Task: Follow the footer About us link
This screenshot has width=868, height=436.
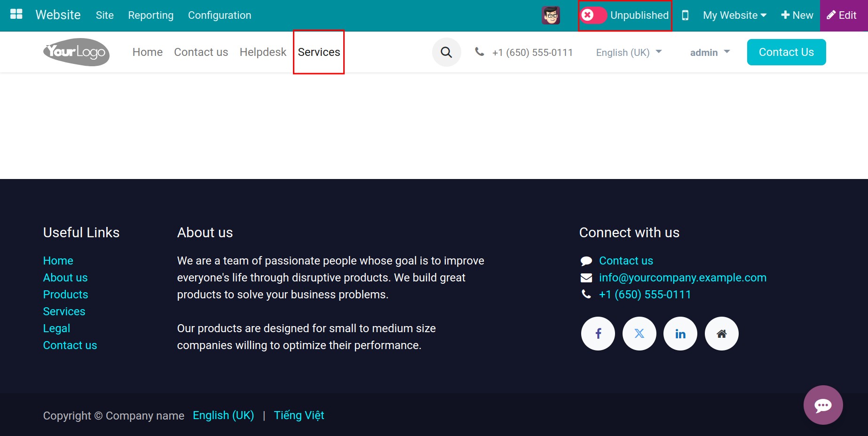Action: click(x=65, y=278)
